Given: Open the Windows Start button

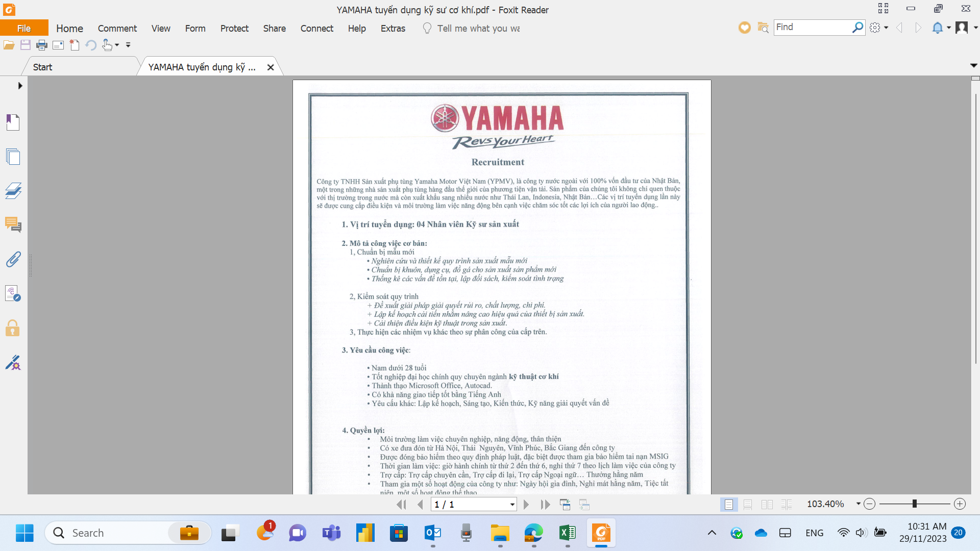Looking at the screenshot, I should (x=24, y=533).
